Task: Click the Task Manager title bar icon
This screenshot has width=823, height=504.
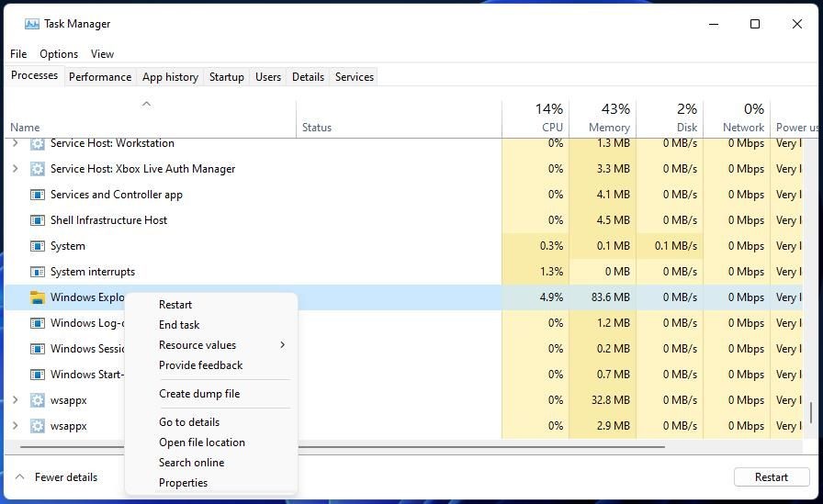Action: coord(32,24)
